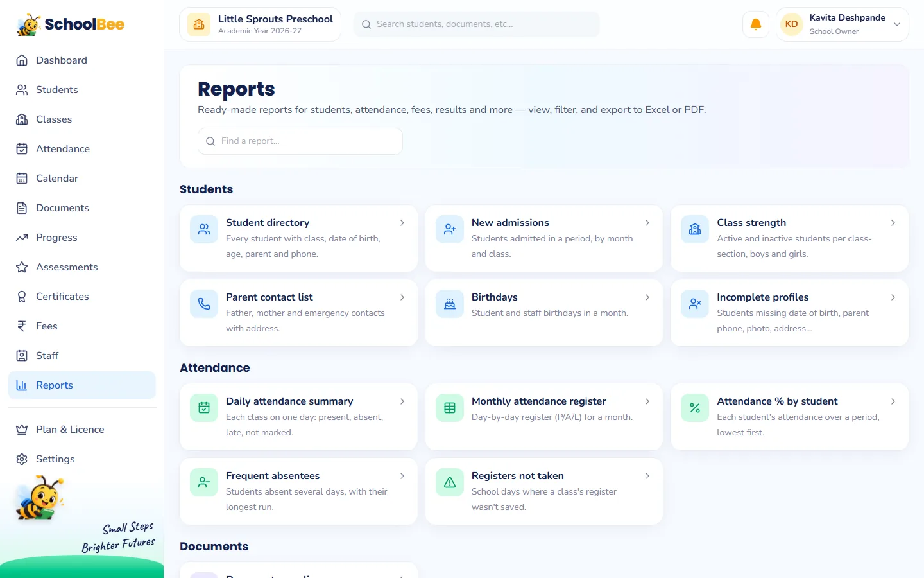
Task: Click the KD user avatar
Action: click(792, 24)
